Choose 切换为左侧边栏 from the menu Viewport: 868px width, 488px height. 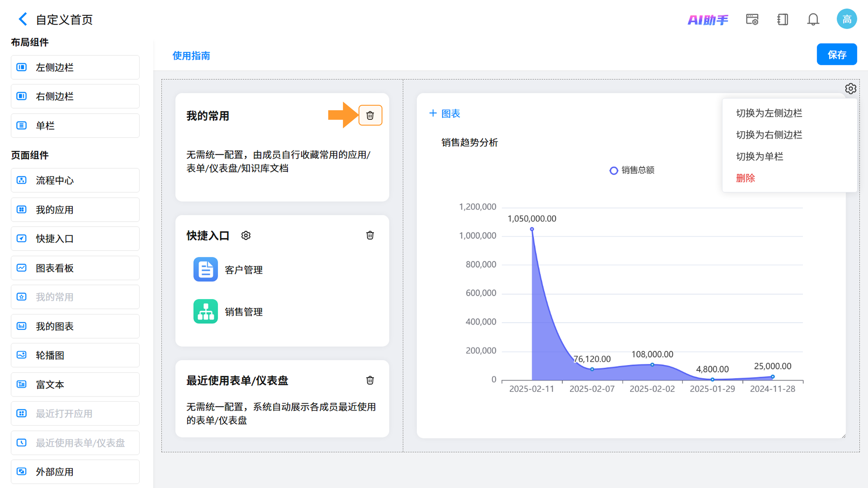769,113
